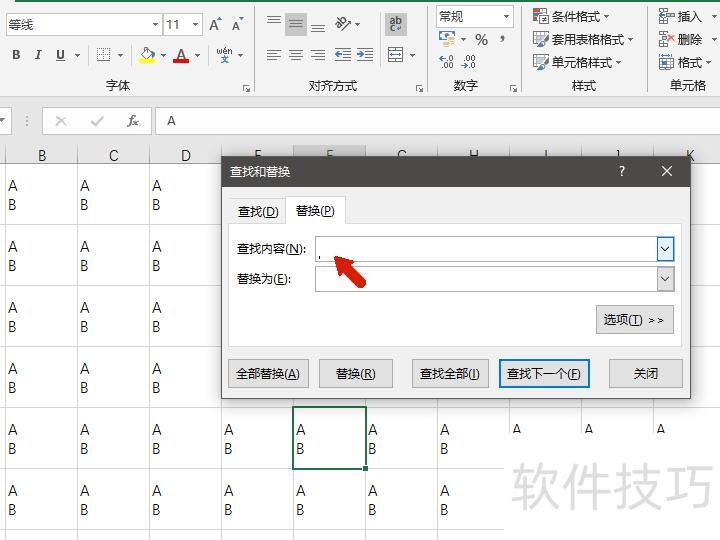720x540 pixels.
Task: Apply percent style number format
Action: pyautogui.click(x=482, y=40)
